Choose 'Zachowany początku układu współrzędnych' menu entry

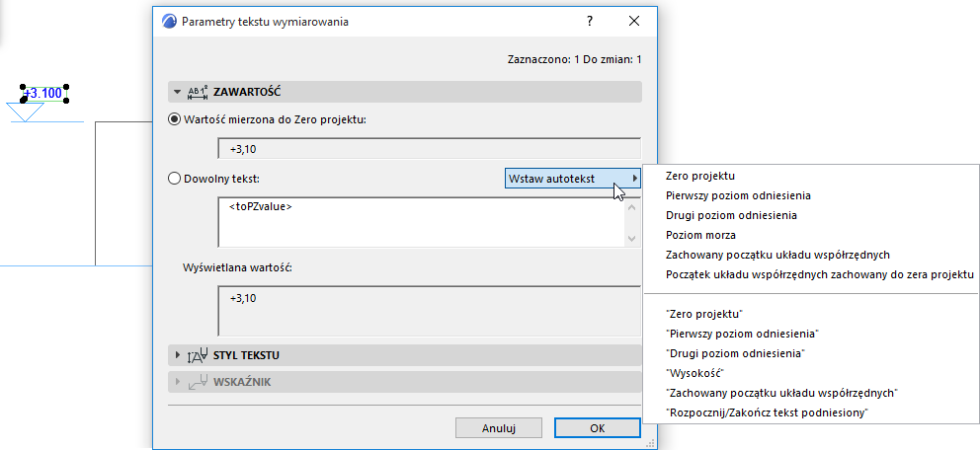click(x=777, y=255)
